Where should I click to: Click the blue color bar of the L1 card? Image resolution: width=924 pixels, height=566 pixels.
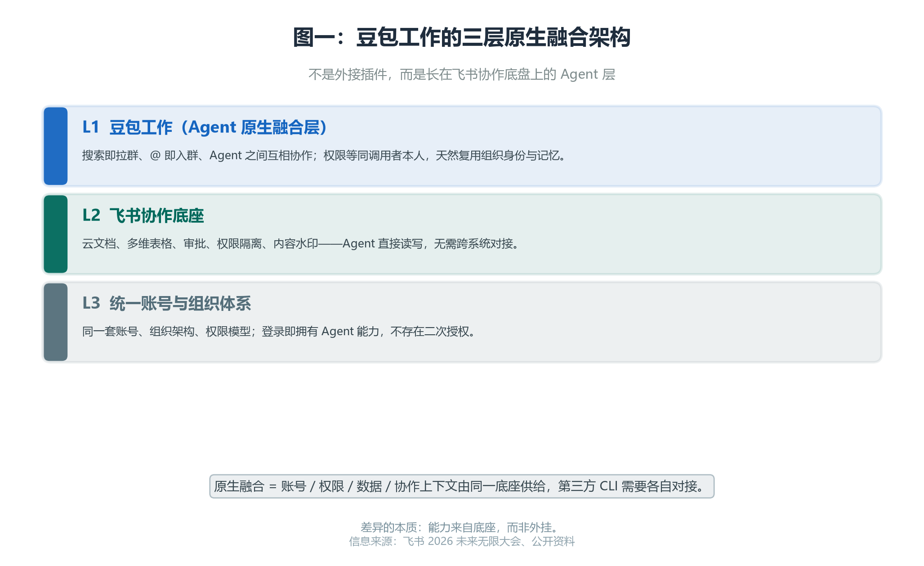(56, 146)
